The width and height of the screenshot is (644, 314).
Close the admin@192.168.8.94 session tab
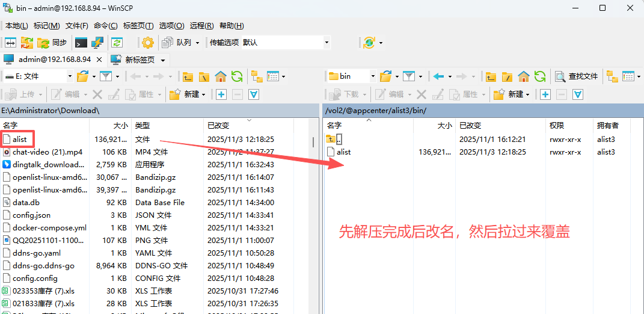tap(99, 60)
